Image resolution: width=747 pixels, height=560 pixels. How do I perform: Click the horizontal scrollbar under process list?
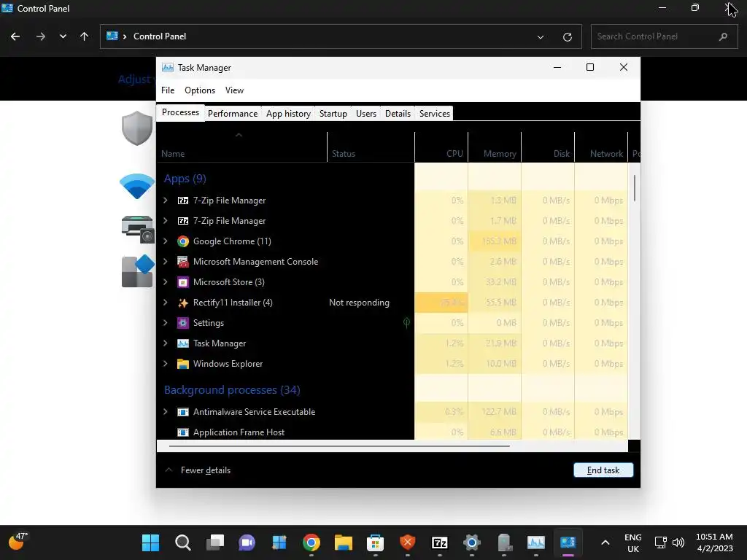click(339, 446)
